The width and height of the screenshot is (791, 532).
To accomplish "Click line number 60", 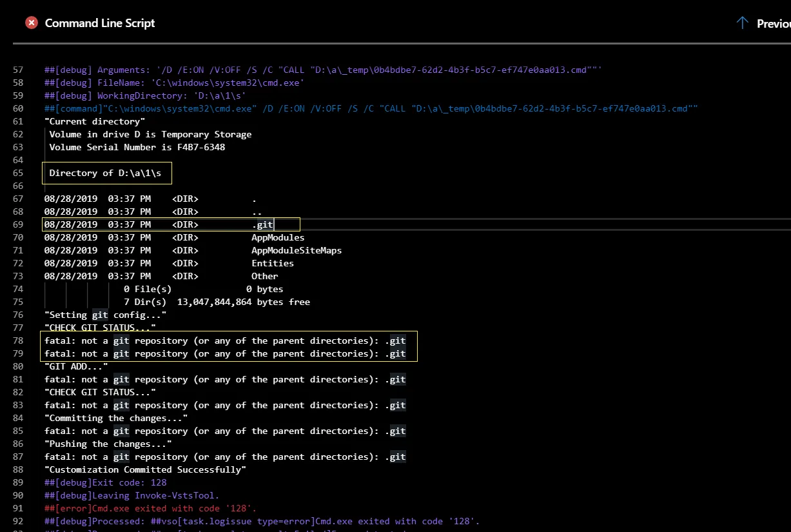I will coord(18,108).
